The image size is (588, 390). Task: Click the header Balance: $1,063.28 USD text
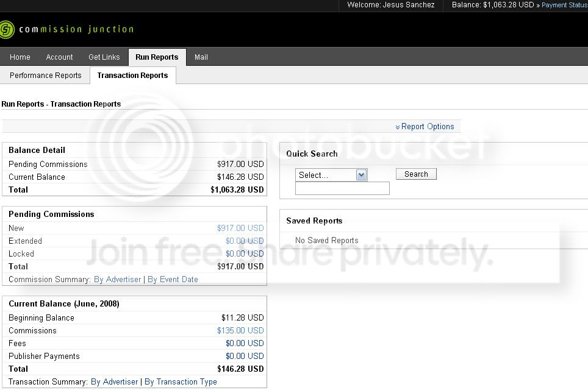pyautogui.click(x=493, y=5)
